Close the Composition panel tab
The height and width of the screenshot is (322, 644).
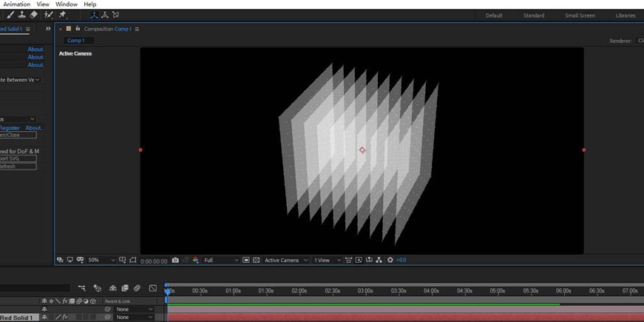coord(61,29)
